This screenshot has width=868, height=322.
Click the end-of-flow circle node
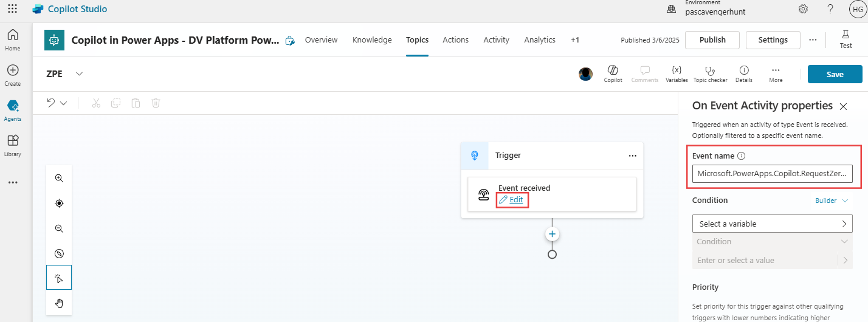pos(552,254)
